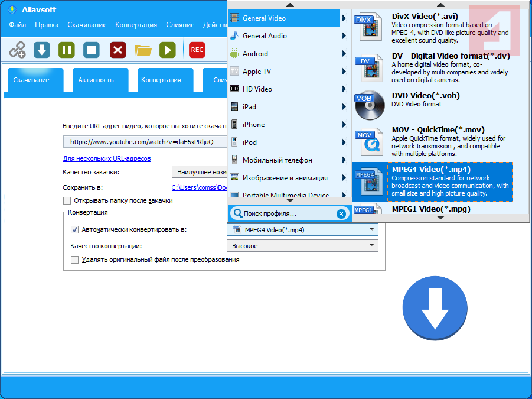Toggle Удалять оригинальный файл после преобразования checkbox
This screenshot has width=532, height=399.
pos(74,259)
